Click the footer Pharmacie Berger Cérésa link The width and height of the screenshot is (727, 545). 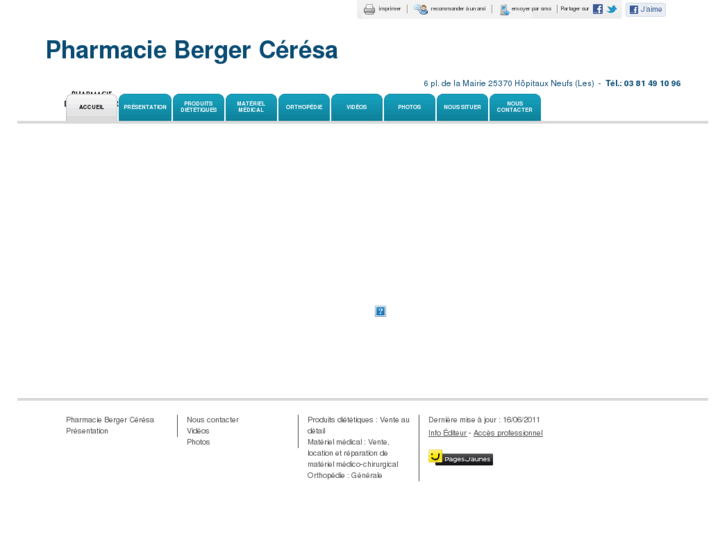110,420
